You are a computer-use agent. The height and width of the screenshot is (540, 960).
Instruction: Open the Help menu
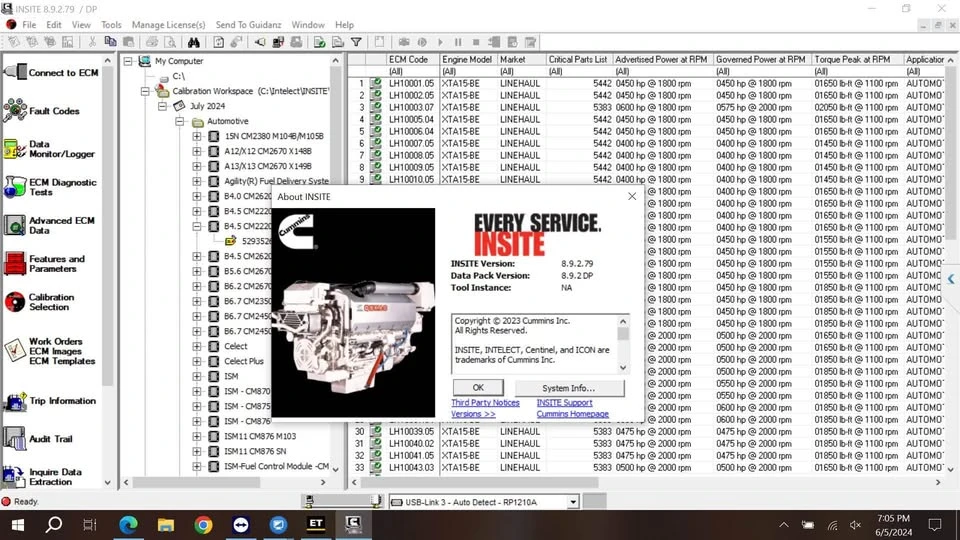coord(344,25)
